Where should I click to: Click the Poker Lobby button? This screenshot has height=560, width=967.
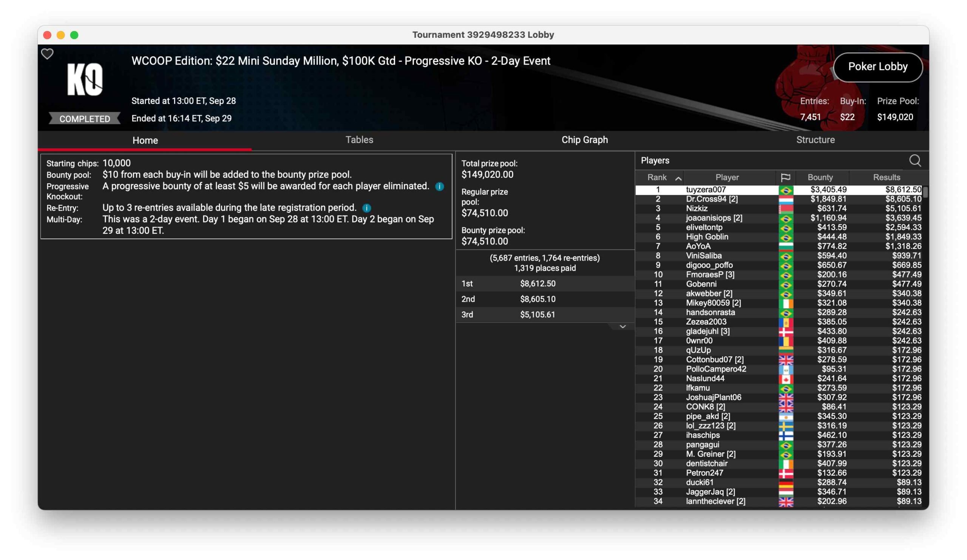coord(877,67)
